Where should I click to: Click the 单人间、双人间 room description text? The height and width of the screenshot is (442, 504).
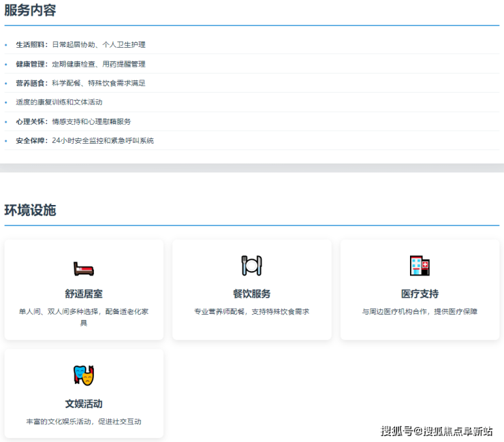[x=84, y=317]
